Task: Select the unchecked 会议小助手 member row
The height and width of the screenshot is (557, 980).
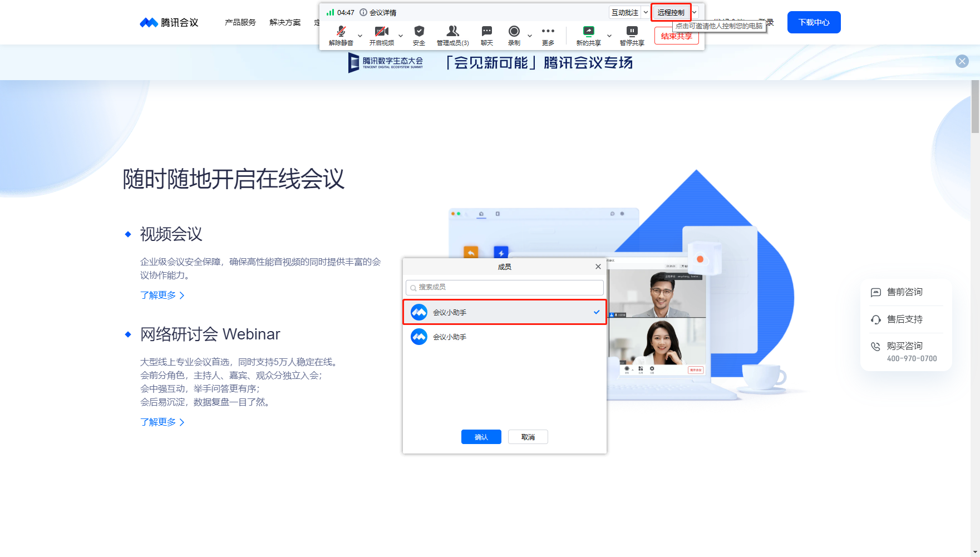Action: [x=505, y=337]
